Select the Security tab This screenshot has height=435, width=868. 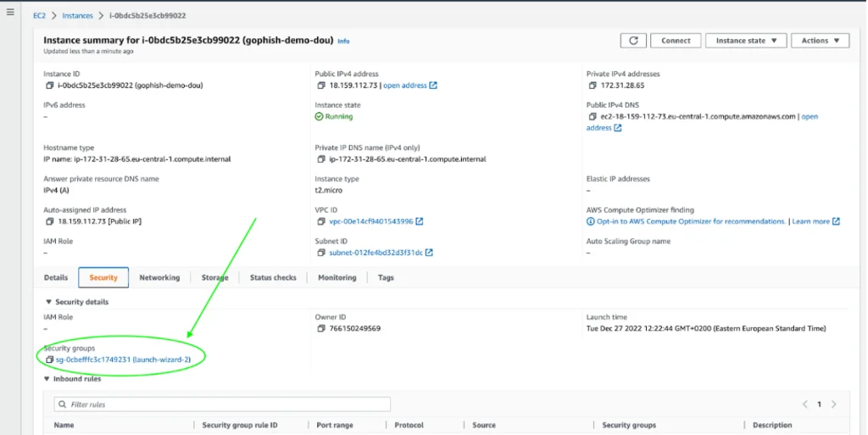coord(103,278)
